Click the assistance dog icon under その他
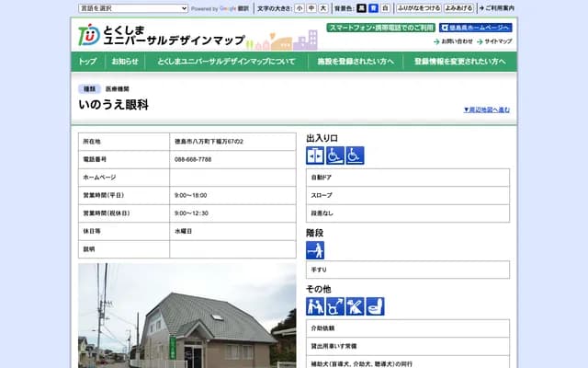Screen dimensions: 588x368 [355, 306]
